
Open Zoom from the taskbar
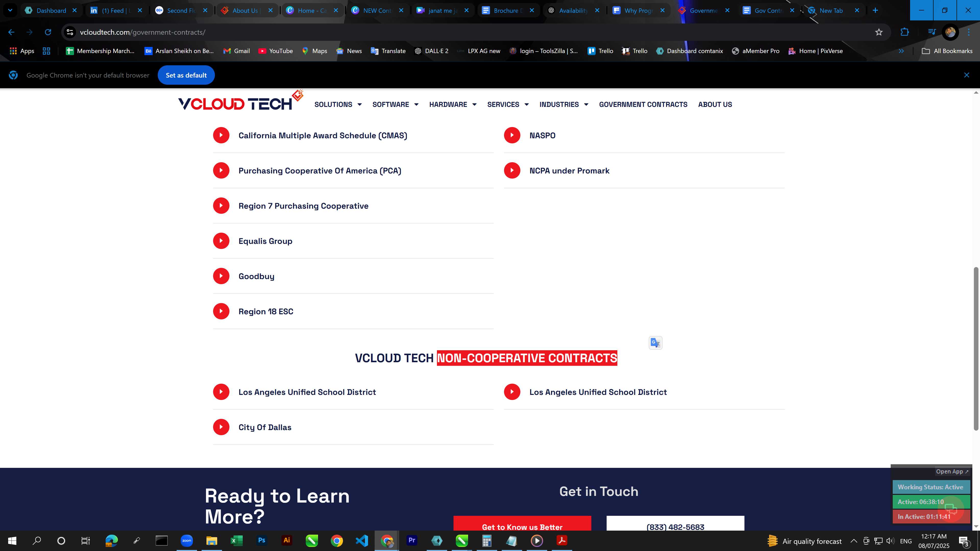pos(186,540)
